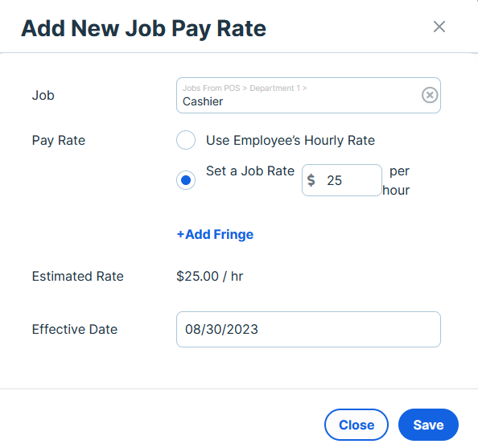The width and height of the screenshot is (478, 448).
Task: Click the Effective Date field 08/30/2023
Action: (x=308, y=329)
